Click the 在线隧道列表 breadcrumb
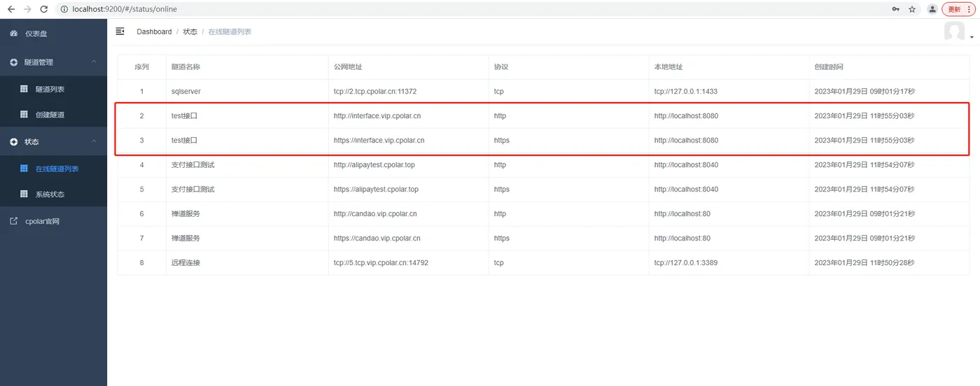980x386 pixels. click(x=230, y=31)
